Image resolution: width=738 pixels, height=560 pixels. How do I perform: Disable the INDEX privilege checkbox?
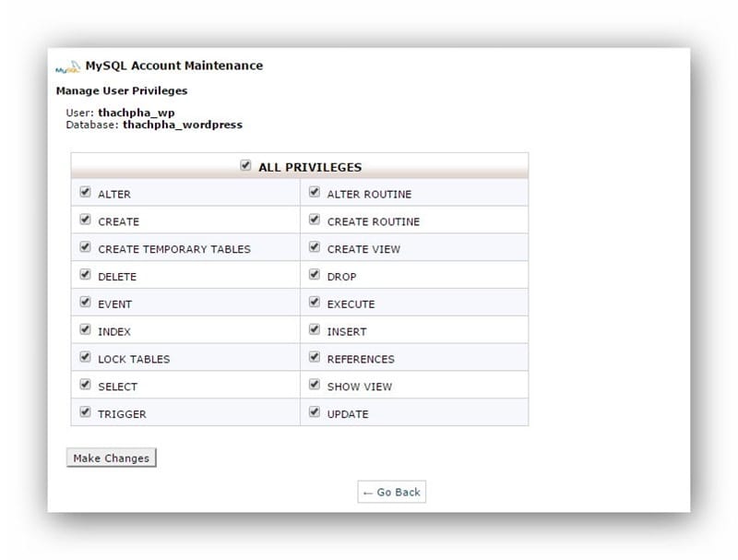coord(85,329)
